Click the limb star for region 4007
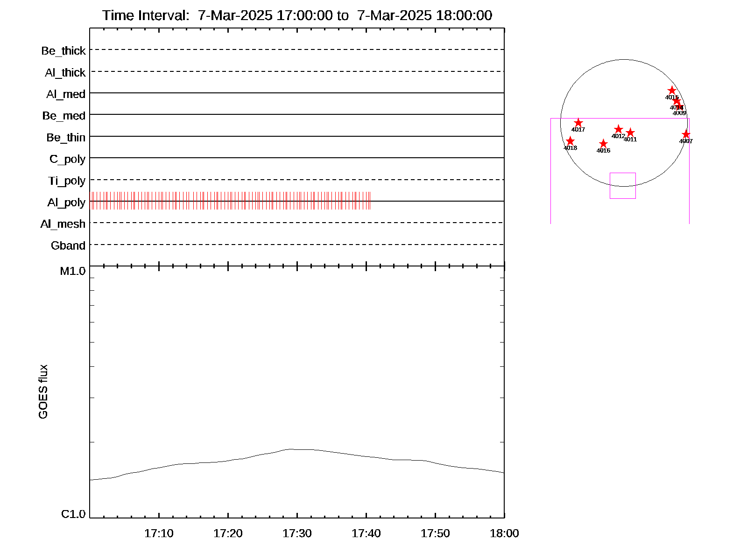Image resolution: width=747 pixels, height=560 pixels. pos(686,134)
